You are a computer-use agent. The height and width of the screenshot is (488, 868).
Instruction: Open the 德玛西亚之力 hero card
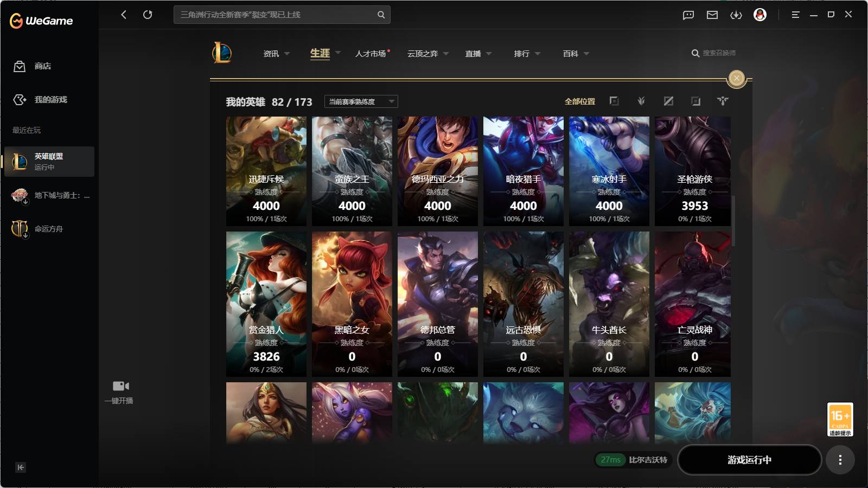pos(438,171)
